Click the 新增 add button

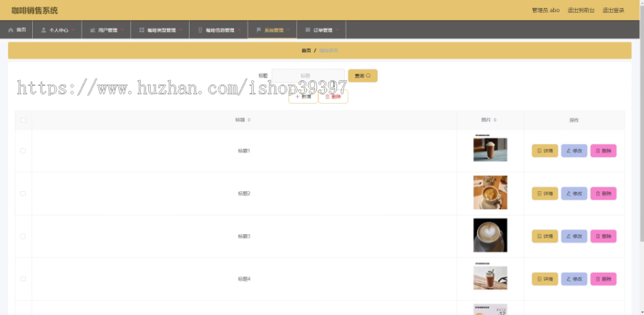coord(303,97)
